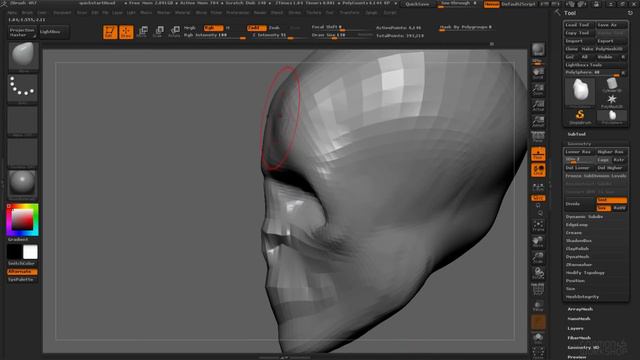The height and width of the screenshot is (360, 640).
Task: Activate the Draw mode button
Action: (126, 32)
